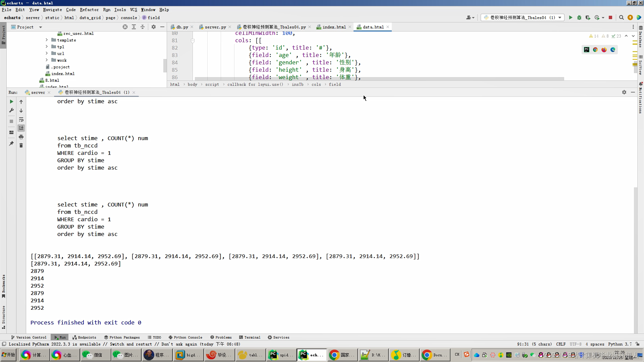Expand the work folder in Project tree

(47, 60)
